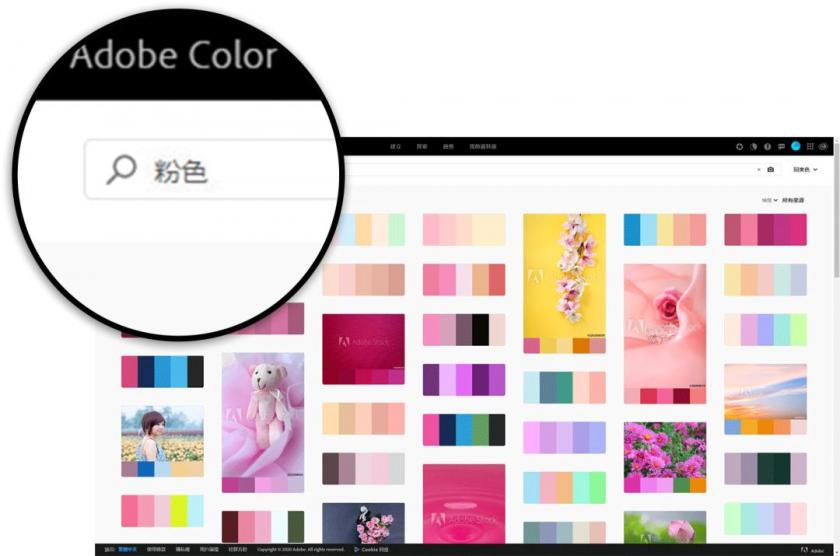The image size is (840, 556).
Task: Open the sort dropdown left of 所有來源
Action: click(768, 200)
